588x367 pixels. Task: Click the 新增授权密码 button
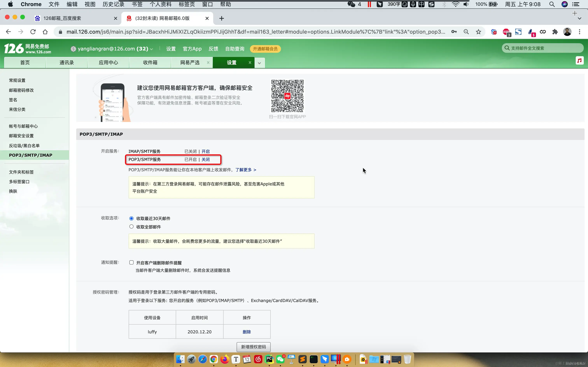(253, 347)
